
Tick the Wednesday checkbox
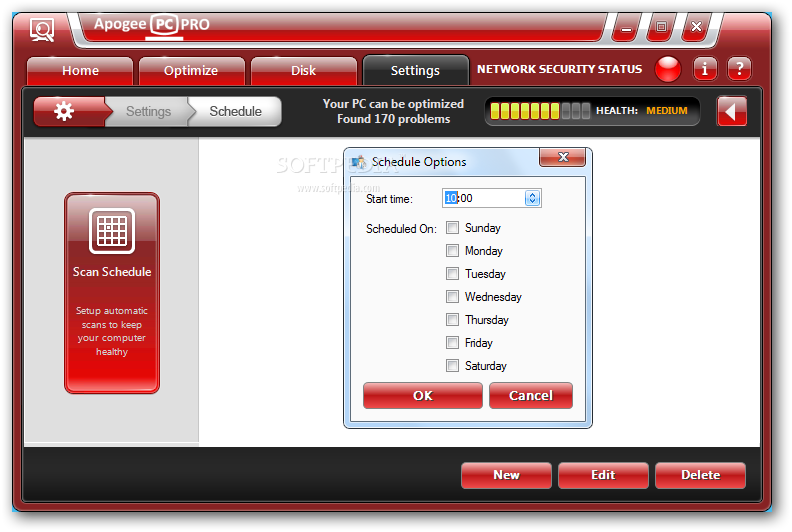click(452, 297)
